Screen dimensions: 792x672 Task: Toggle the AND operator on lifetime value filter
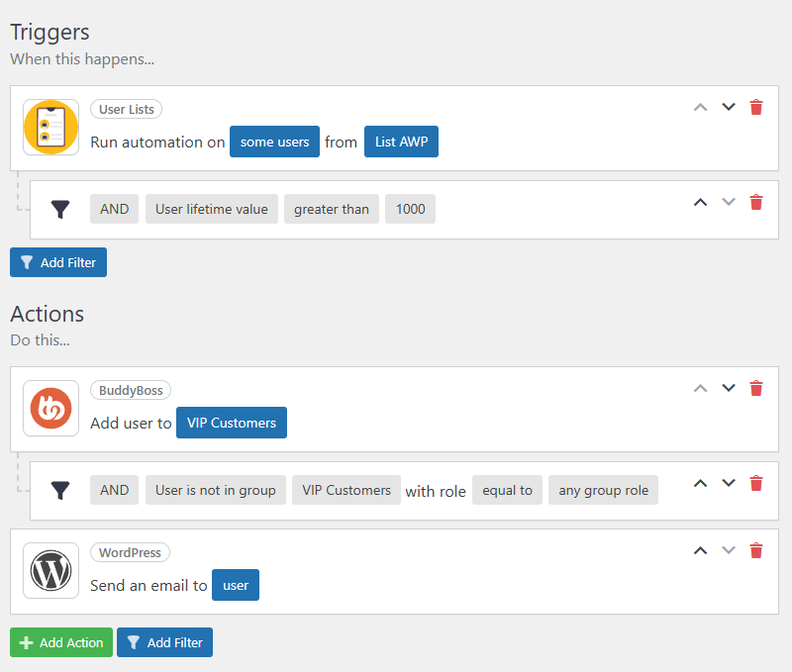(x=115, y=209)
